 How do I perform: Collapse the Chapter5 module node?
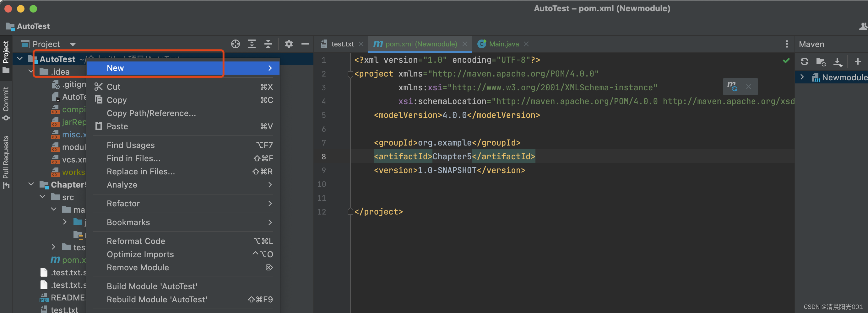pos(31,184)
